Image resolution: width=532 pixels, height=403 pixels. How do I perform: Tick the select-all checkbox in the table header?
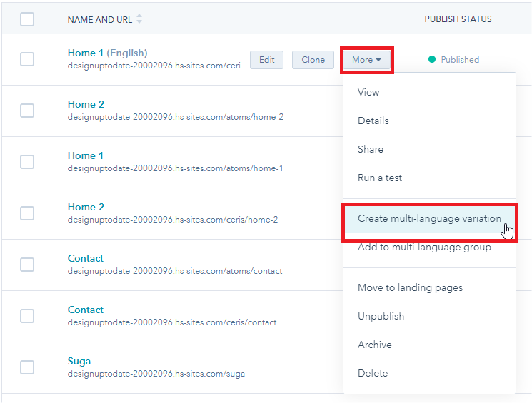(x=27, y=20)
